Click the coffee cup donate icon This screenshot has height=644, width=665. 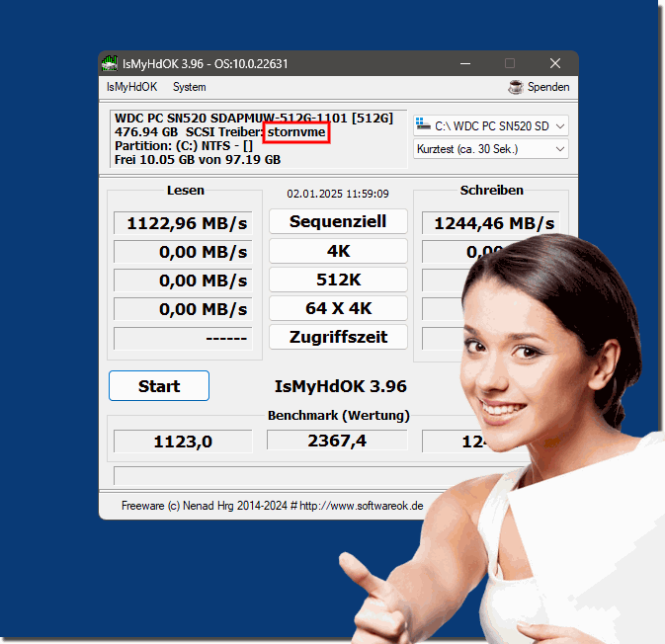pos(516,87)
